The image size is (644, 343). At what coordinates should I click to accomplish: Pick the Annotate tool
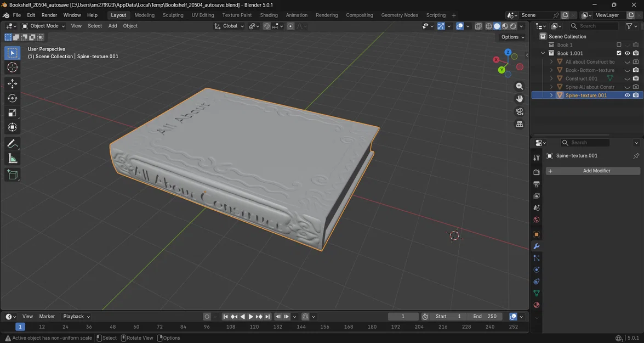[x=12, y=143]
